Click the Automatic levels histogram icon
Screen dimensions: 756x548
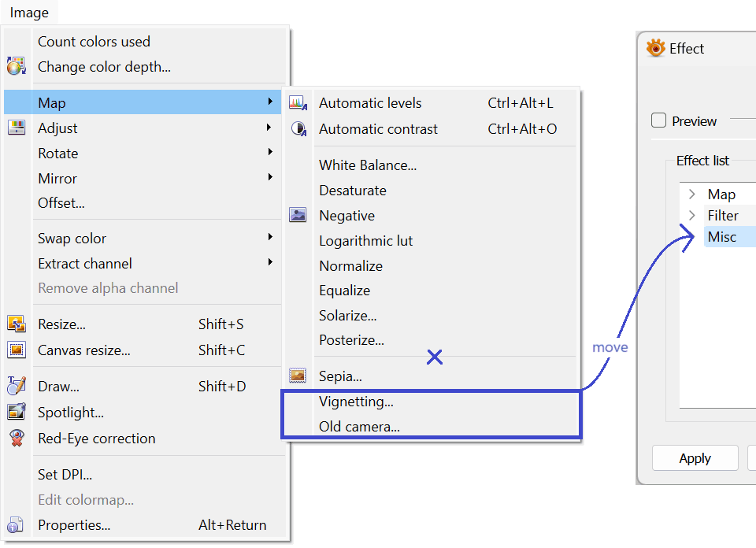[x=298, y=102]
